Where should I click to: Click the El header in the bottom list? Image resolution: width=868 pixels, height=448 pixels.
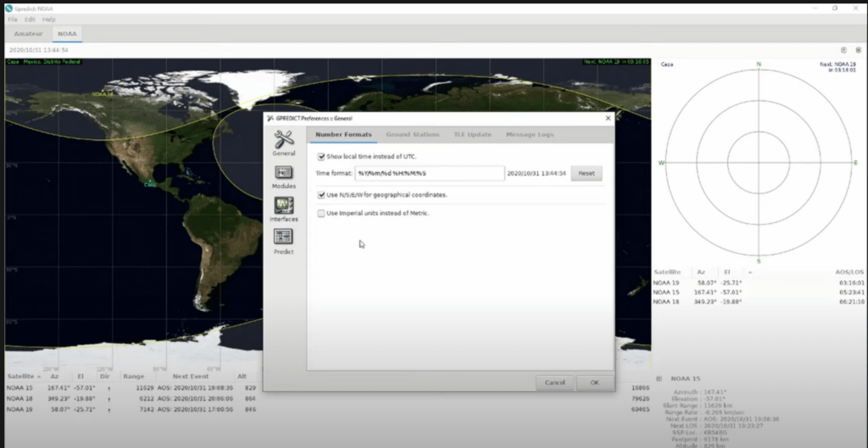[81, 377]
